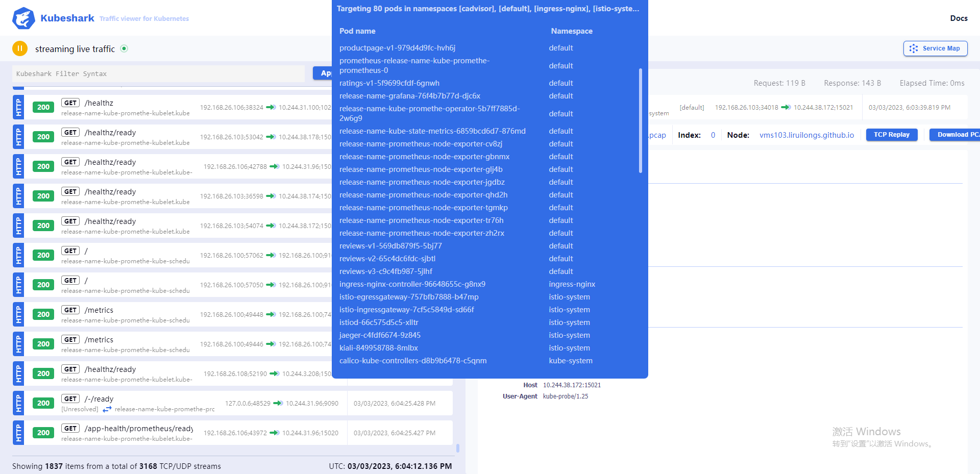Click the green arrow in the /app-health/prometheus/ready row
Image resolution: width=980 pixels, height=474 pixels.
[x=275, y=433]
